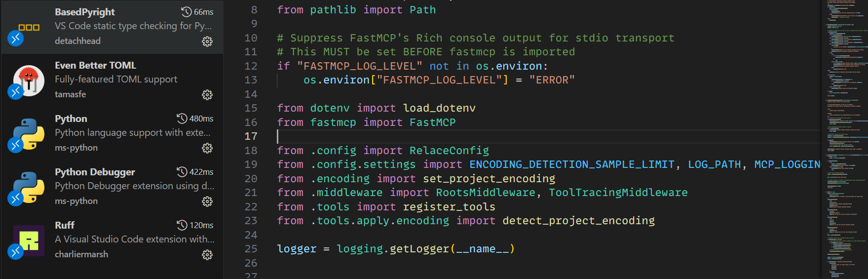Click Python 480ms activation clock icon
Screen dimensions: 868x279
tap(182, 119)
